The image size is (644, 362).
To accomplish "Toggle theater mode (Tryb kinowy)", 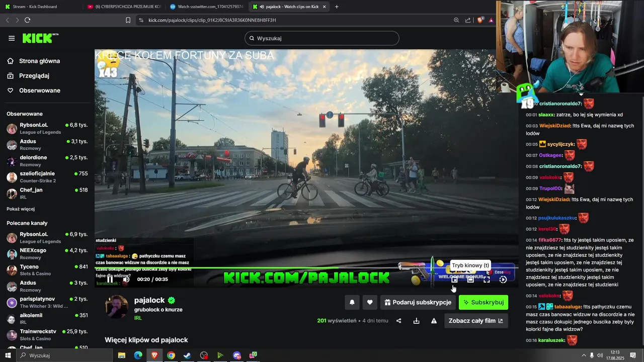I will [470, 280].
